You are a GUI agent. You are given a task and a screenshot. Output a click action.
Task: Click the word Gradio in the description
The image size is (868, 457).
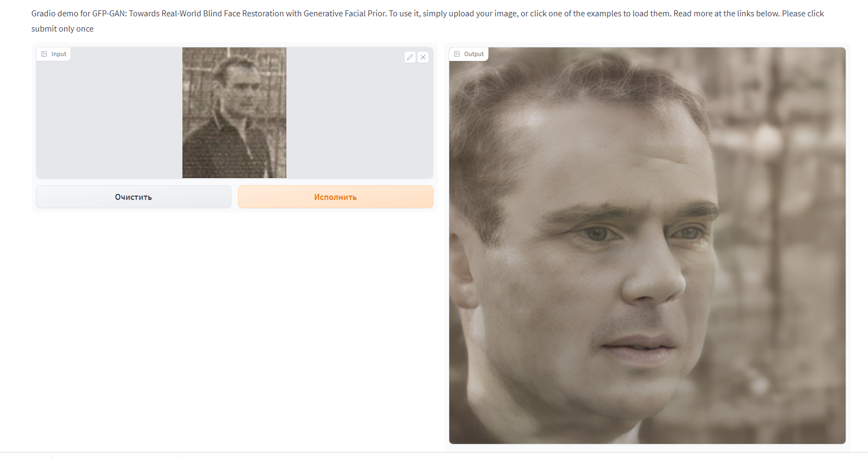[44, 14]
